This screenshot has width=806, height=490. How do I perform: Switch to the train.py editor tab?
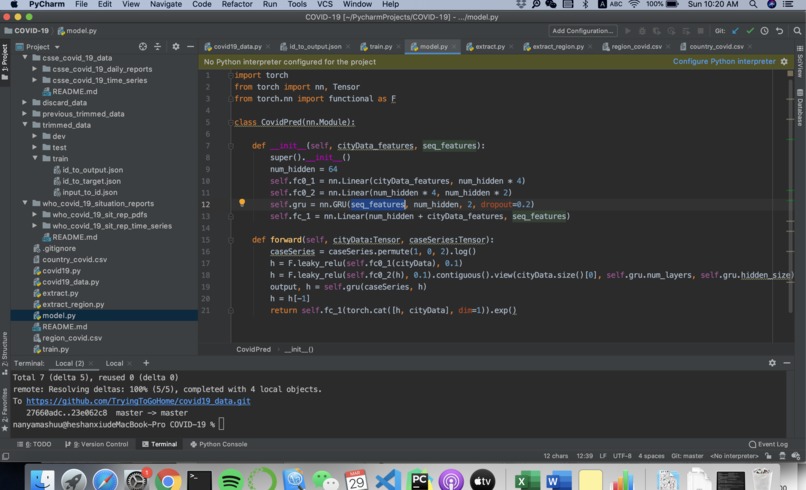(376, 47)
